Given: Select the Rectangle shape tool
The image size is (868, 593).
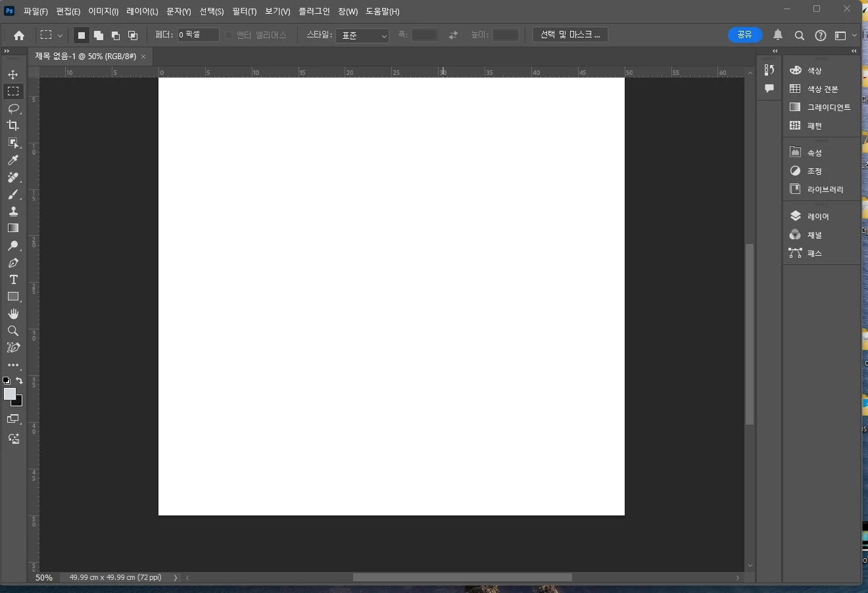Looking at the screenshot, I should (x=13, y=297).
